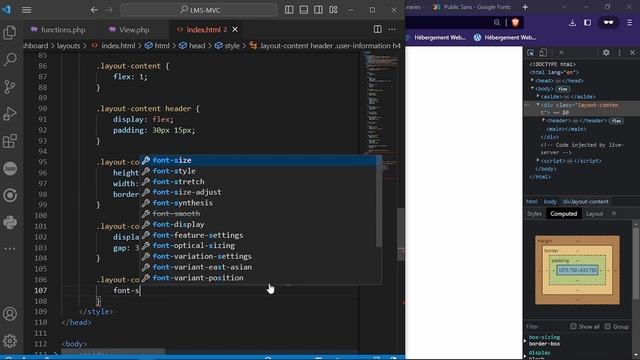Switch to DevTools Layout tab

tap(594, 213)
